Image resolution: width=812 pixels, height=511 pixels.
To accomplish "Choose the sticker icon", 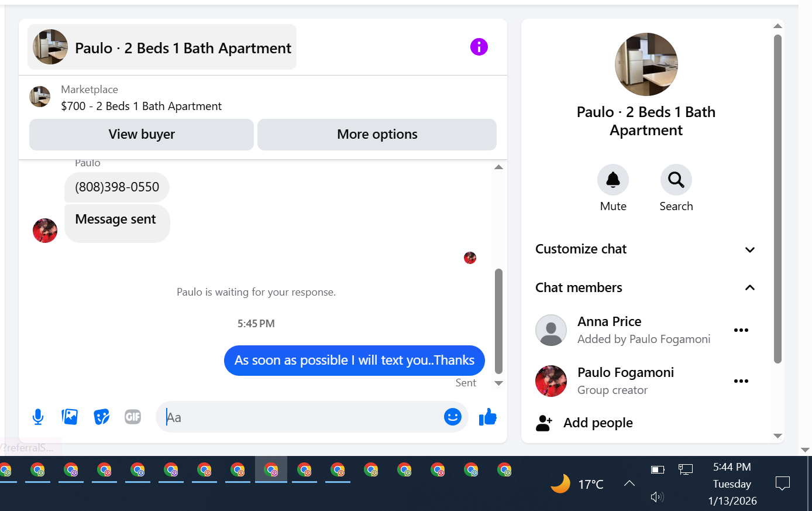I will pos(101,417).
